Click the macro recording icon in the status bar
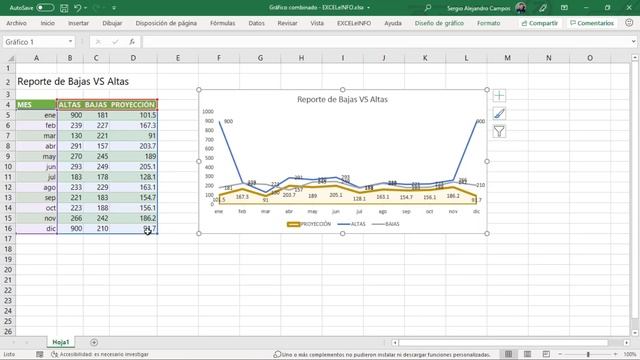Image resolution: width=640 pixels, height=360 pixels. (40, 354)
